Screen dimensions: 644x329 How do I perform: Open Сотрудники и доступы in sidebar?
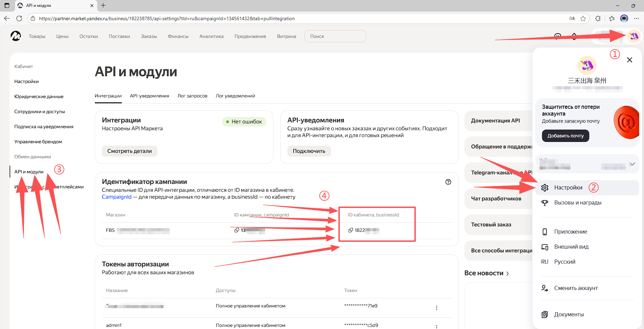40,111
